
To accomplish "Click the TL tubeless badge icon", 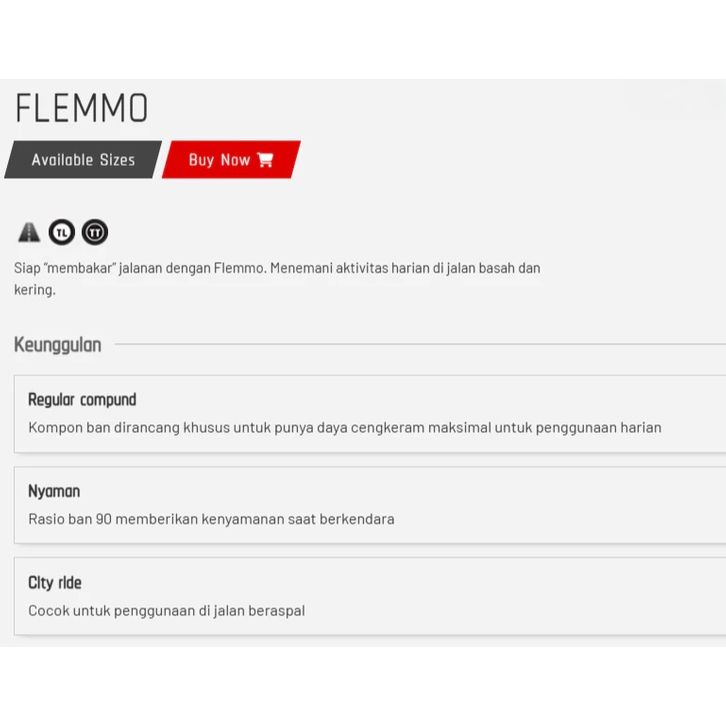I will (62, 233).
